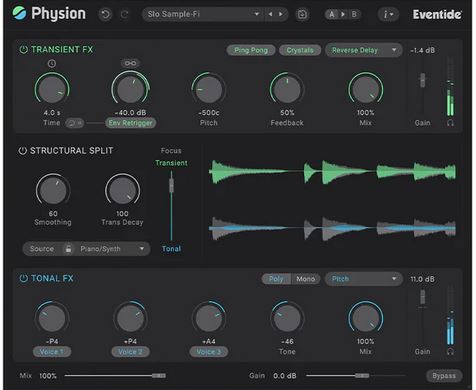Click the Bypass button

click(x=444, y=376)
